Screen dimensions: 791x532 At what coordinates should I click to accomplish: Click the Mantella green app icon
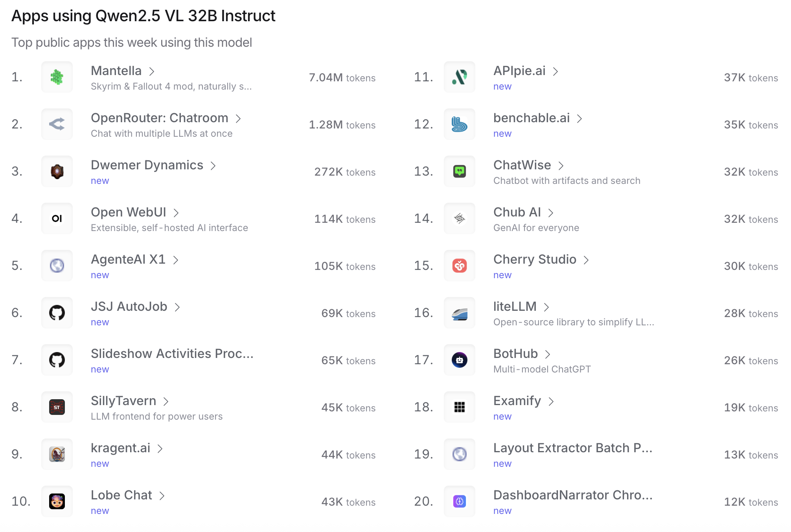tap(57, 77)
